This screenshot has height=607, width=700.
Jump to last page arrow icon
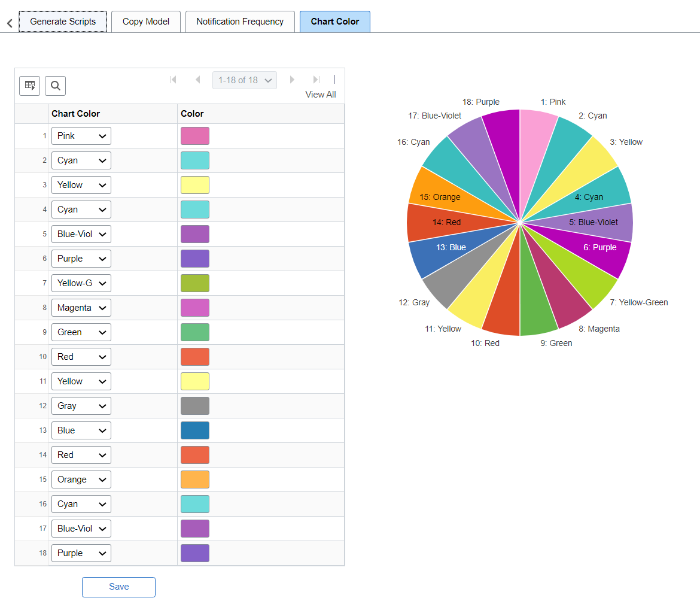click(316, 80)
